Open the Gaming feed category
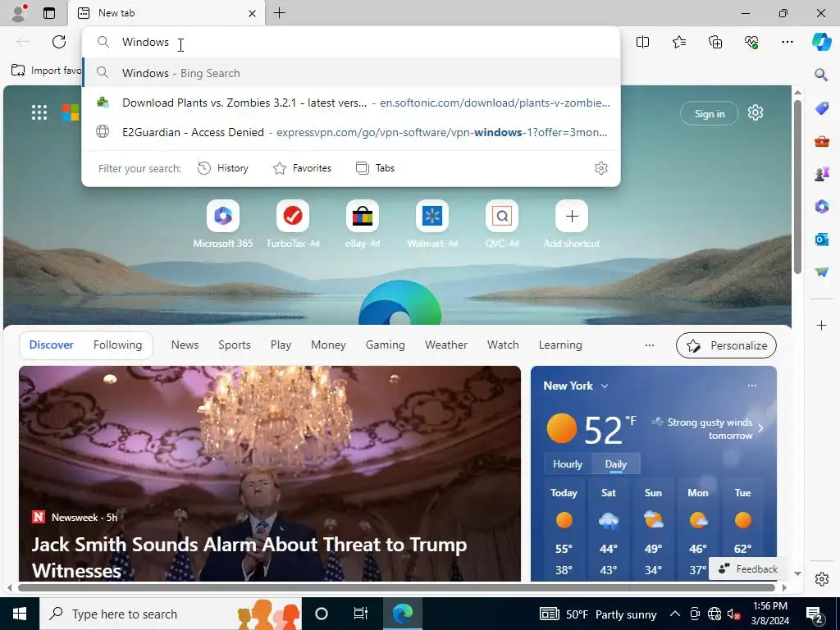This screenshot has height=630, width=840. tap(386, 345)
